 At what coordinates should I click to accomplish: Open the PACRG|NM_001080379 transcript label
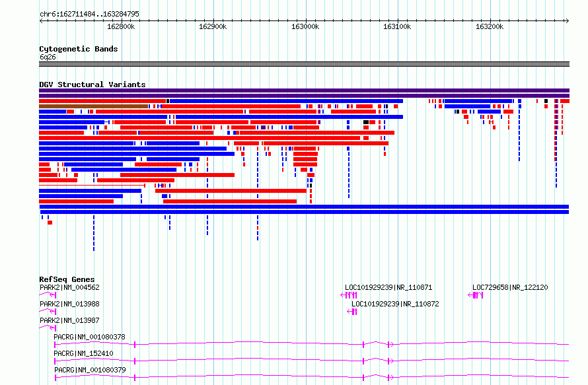coord(90,370)
